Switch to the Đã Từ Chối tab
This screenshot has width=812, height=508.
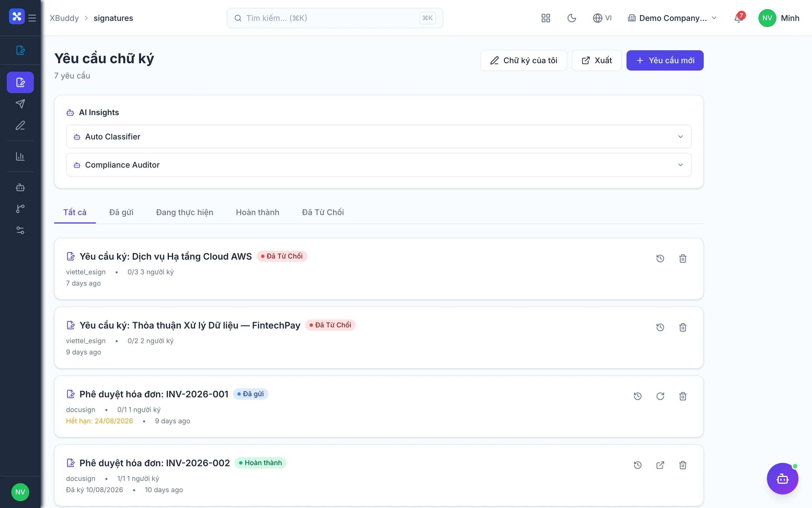[x=323, y=212]
